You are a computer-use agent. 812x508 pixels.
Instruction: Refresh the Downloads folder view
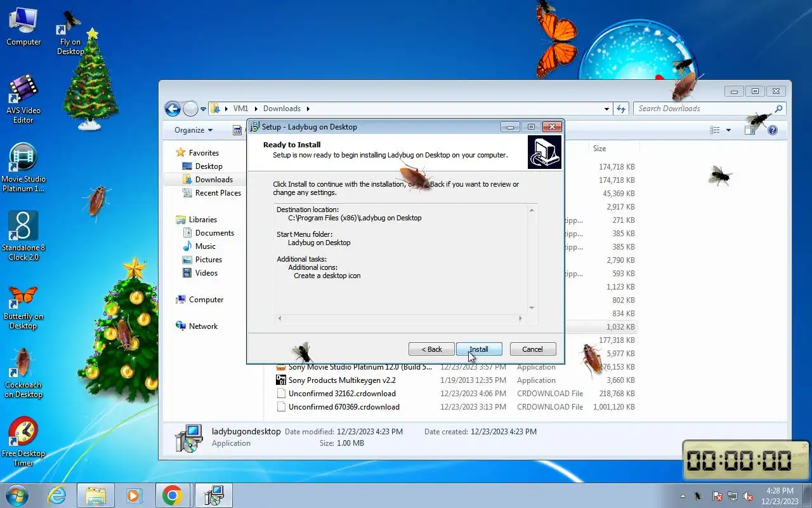click(622, 109)
